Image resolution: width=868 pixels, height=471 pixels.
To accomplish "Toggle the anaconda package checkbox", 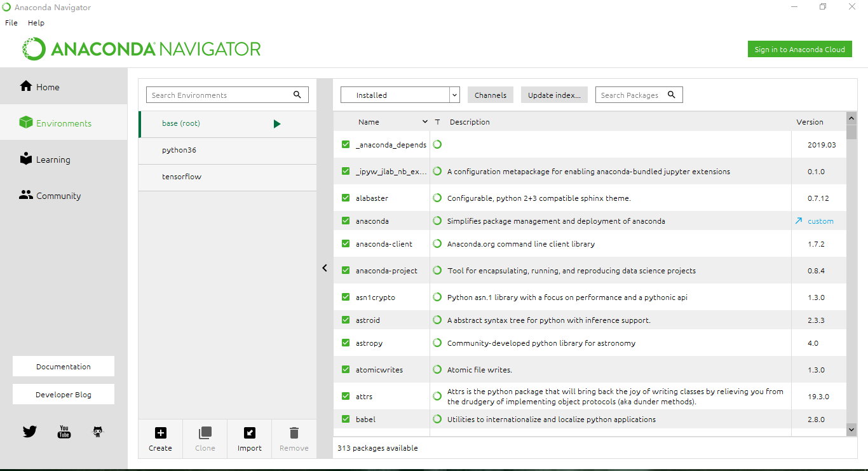I will (x=346, y=221).
